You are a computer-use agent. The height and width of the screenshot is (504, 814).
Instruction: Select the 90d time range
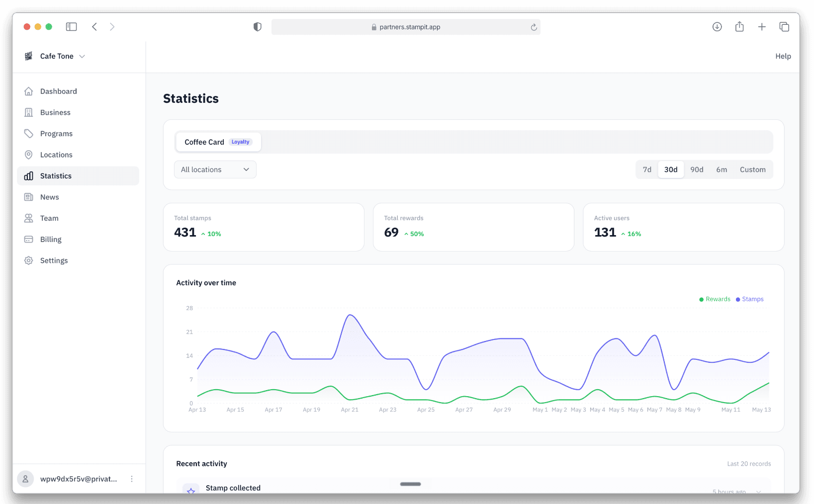pyautogui.click(x=697, y=169)
